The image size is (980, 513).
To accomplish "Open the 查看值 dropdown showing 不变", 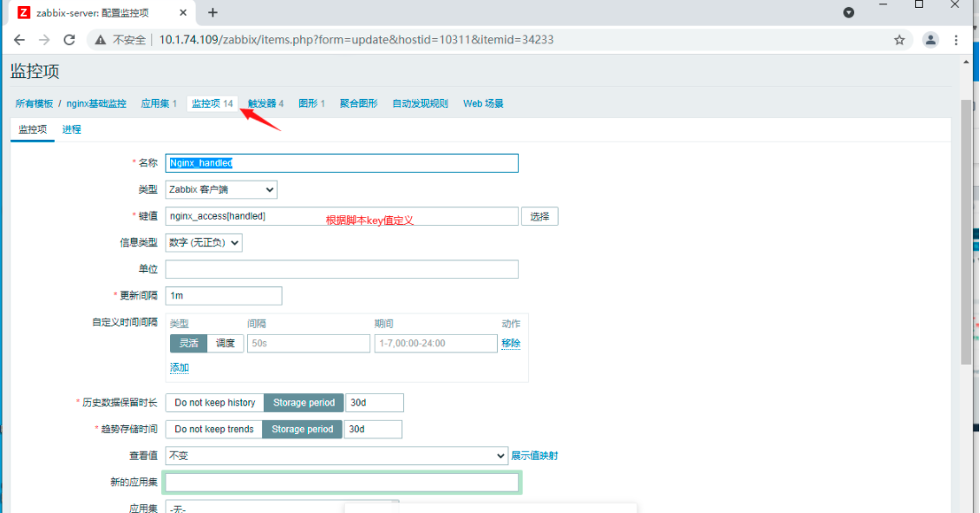I will (x=336, y=456).
